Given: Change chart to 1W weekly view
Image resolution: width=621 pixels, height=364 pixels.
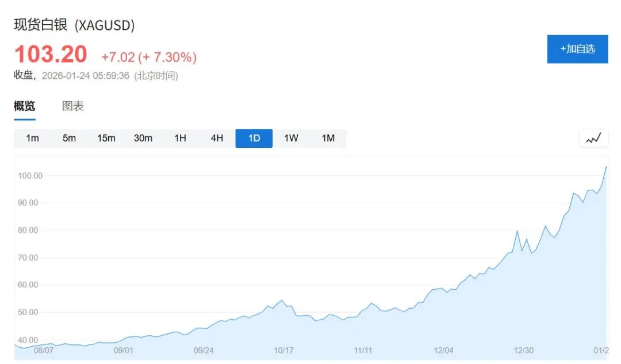Looking at the screenshot, I should coord(291,138).
